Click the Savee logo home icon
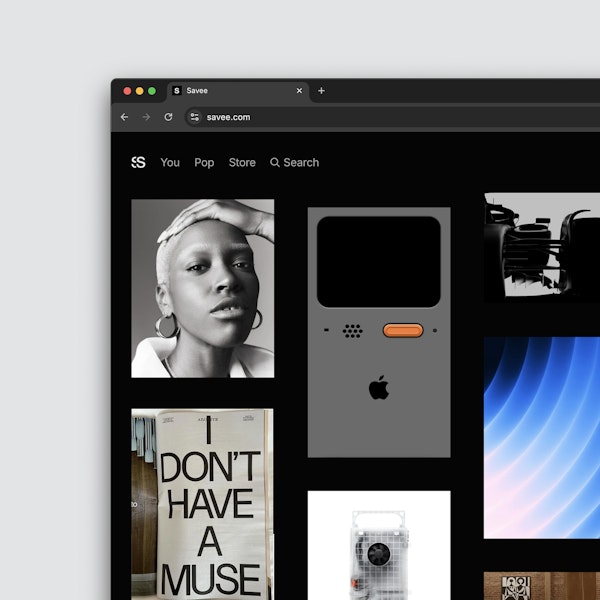600x600 pixels. click(x=138, y=162)
